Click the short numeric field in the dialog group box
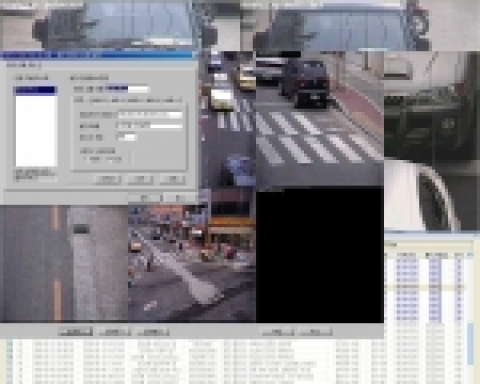This screenshot has width=480, height=384. 126,137
